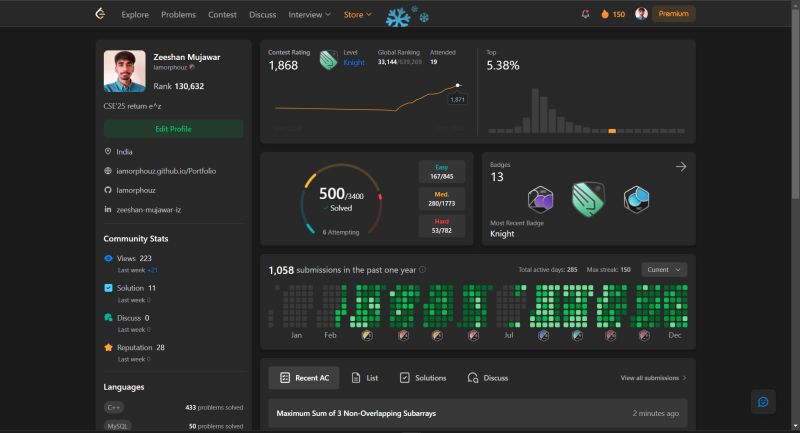Open the Explore nav item

(135, 15)
